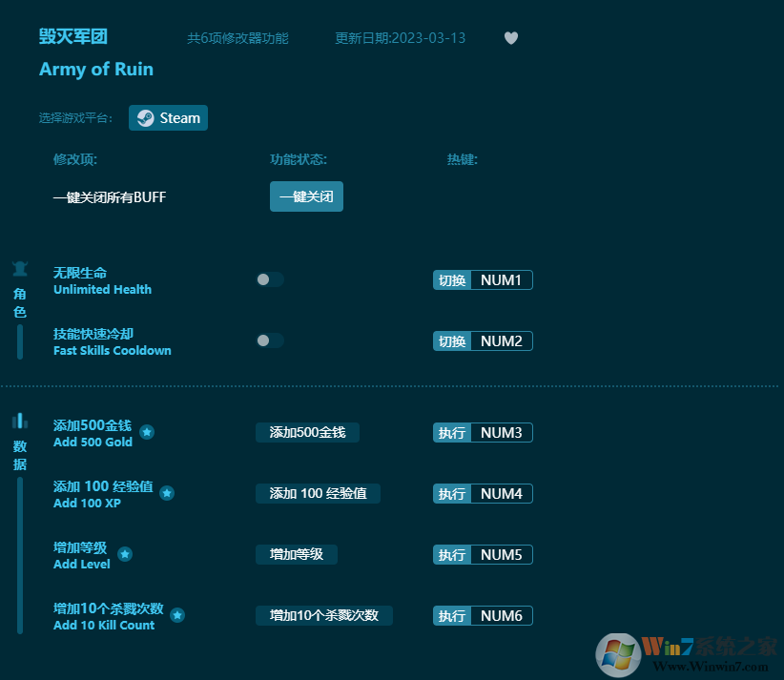Click the bar-chart icon above 数据 in sidebar
The image size is (784, 680).
click(x=19, y=421)
